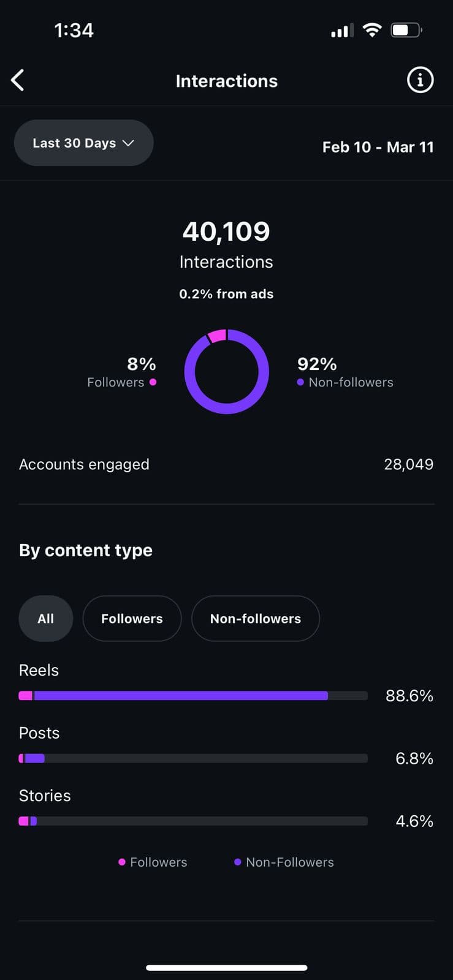Tap the Accounts engaged row
Screen dimensions: 453x980
[226, 464]
